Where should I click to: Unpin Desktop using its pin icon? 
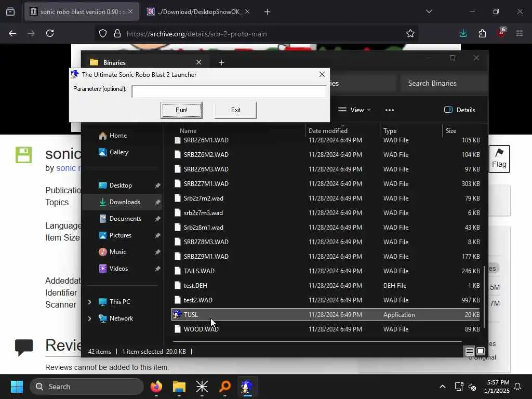pos(157,185)
